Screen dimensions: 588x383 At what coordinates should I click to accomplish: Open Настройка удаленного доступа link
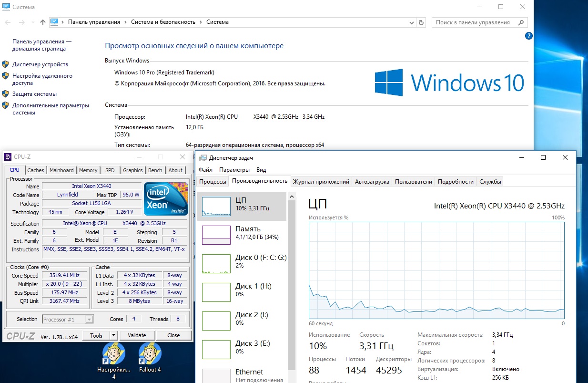(42, 79)
